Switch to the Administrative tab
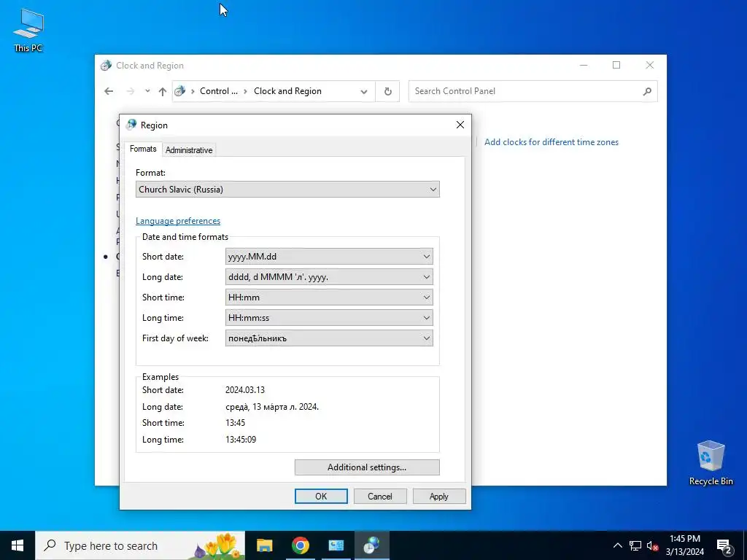This screenshot has height=560, width=747. (189, 150)
